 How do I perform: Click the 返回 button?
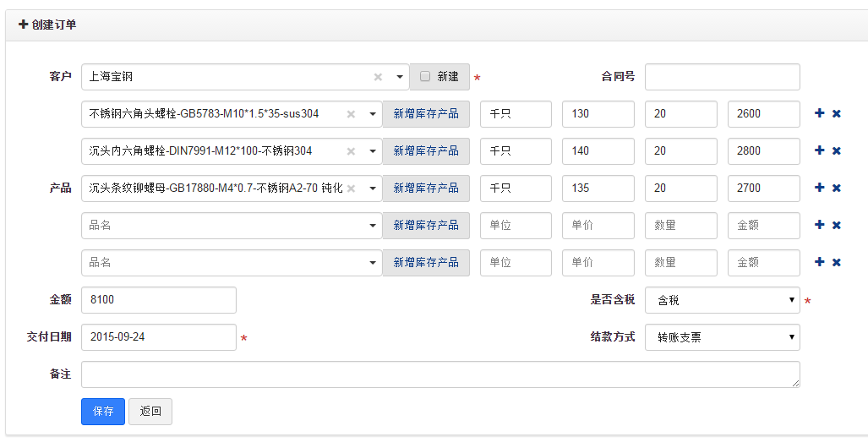150,412
